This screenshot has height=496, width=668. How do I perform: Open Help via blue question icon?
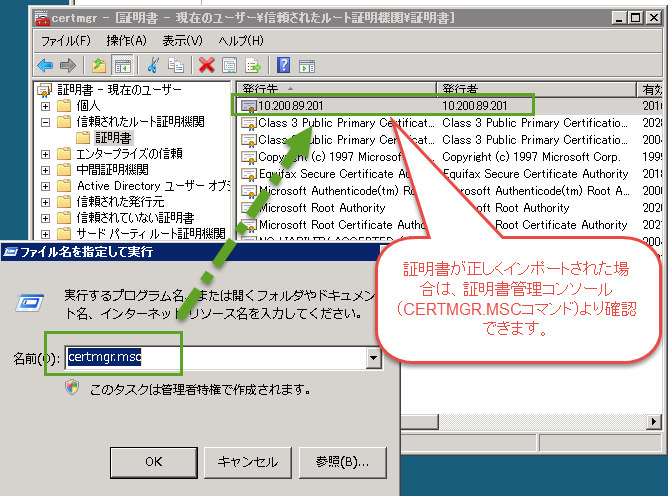pos(283,66)
